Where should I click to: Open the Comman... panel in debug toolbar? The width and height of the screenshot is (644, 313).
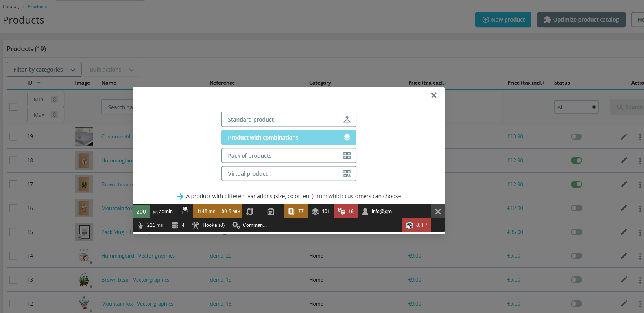(x=249, y=225)
